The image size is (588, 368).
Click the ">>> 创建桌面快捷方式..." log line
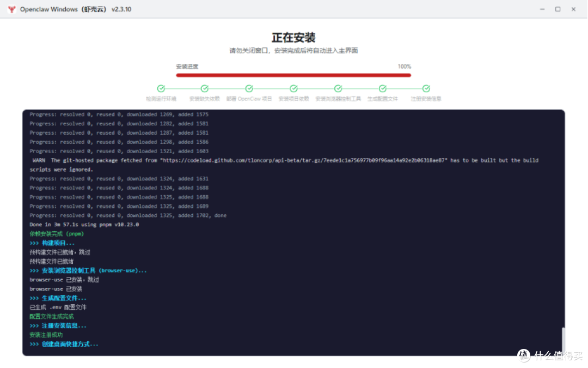tap(64, 345)
